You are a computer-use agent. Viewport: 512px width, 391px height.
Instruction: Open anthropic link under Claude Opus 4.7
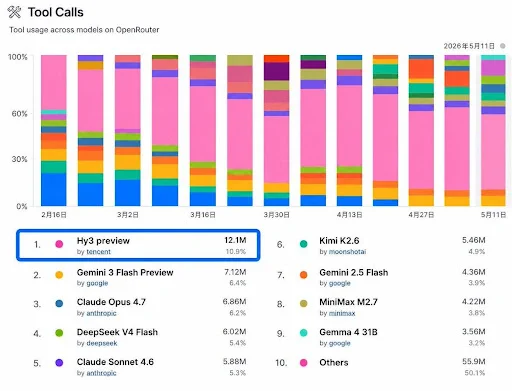coord(101,313)
